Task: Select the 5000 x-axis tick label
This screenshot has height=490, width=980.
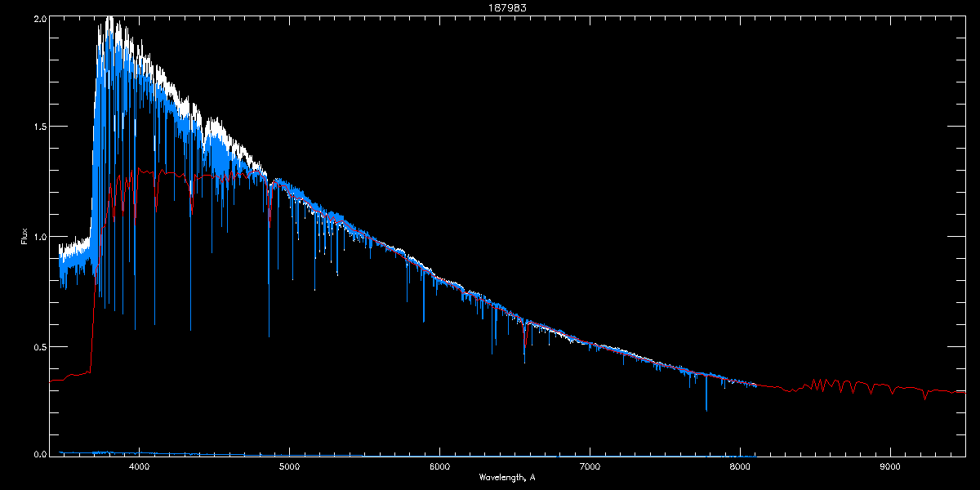Action: (289, 467)
